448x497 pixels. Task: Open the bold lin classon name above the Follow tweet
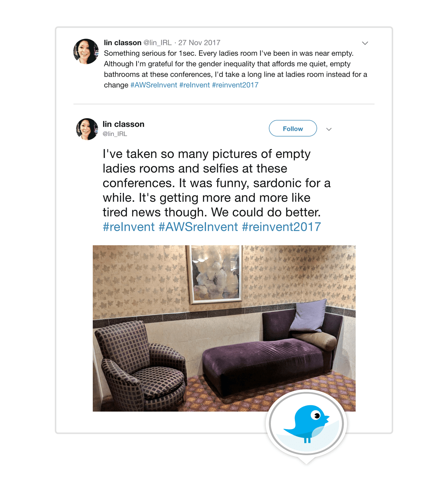click(123, 124)
